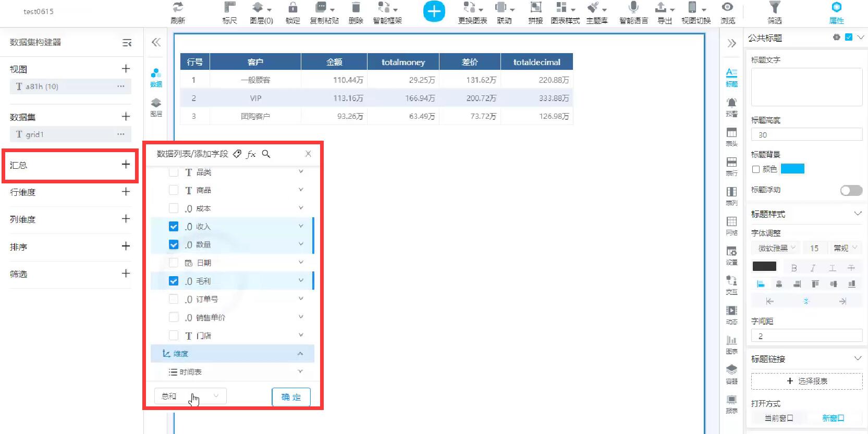Open the 总和 aggregation dropdown
The height and width of the screenshot is (434, 868).
[x=190, y=396]
